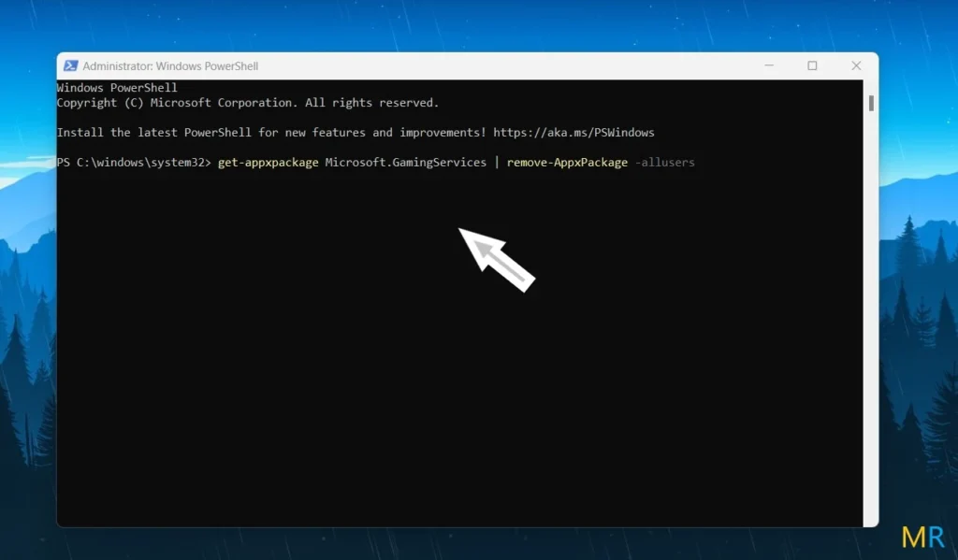Viewport: 958px width, 560px height.
Task: Click the 'get-appxpackage' command text
Action: coord(269,163)
